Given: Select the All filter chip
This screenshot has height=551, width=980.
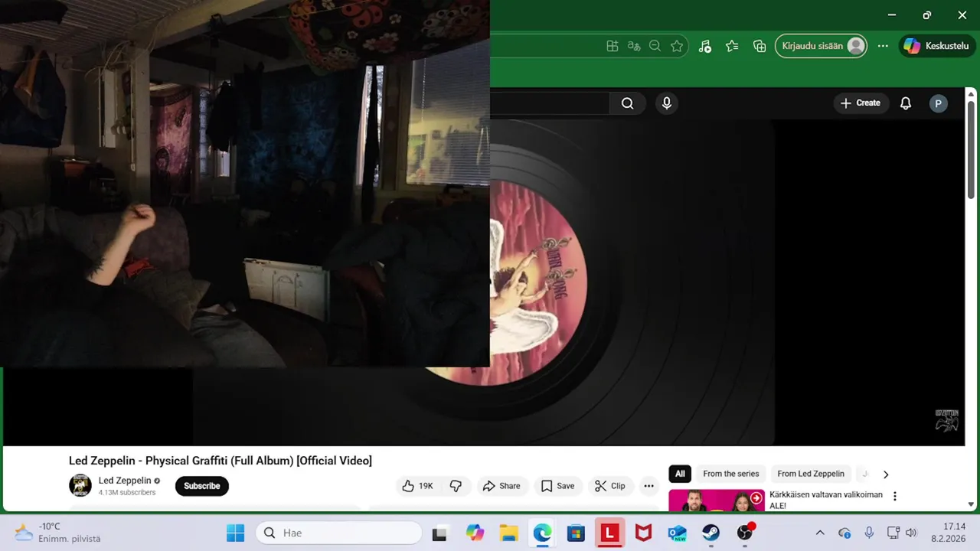Looking at the screenshot, I should click(x=680, y=474).
